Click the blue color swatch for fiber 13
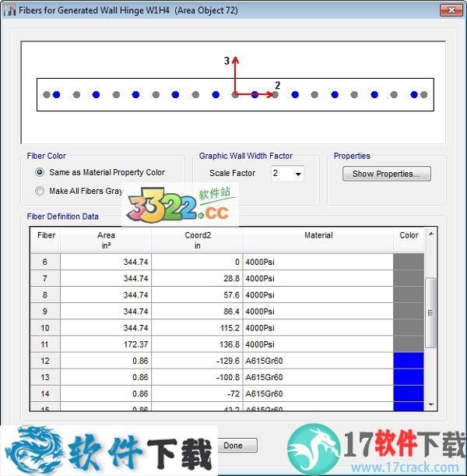The image size is (467, 476). point(409,377)
